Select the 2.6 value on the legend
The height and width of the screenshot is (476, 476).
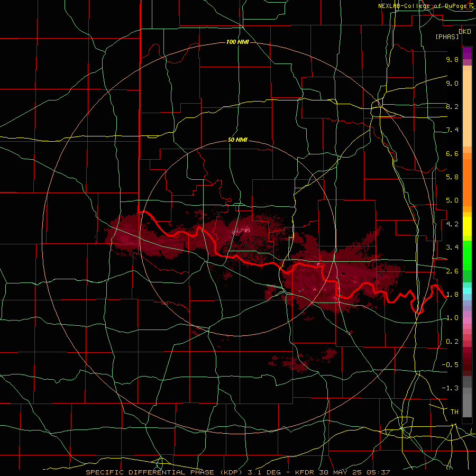pyautogui.click(x=452, y=271)
